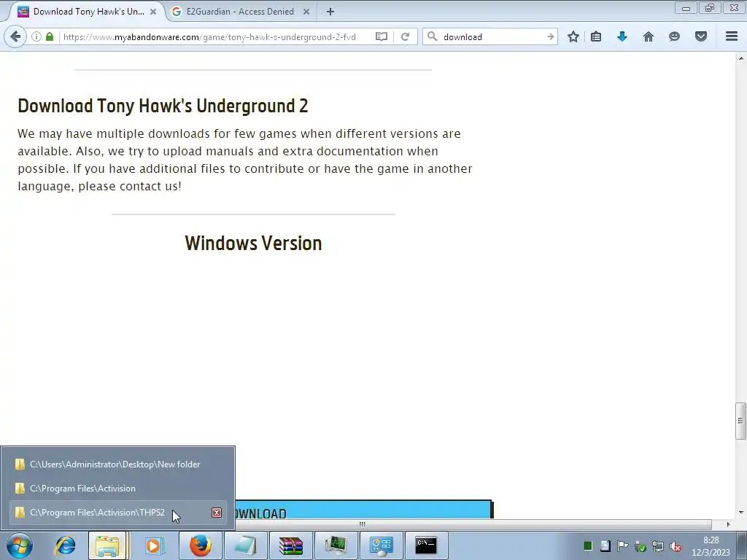Viewport: 747px width, 560px height.
Task: Click the magnifier icon in search box
Action: pyautogui.click(x=432, y=36)
